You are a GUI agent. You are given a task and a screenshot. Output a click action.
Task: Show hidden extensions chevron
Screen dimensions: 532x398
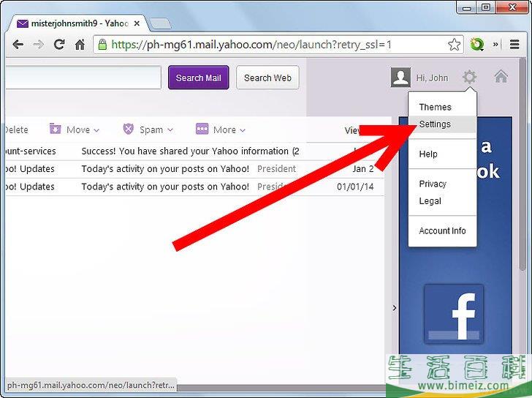pos(495,44)
